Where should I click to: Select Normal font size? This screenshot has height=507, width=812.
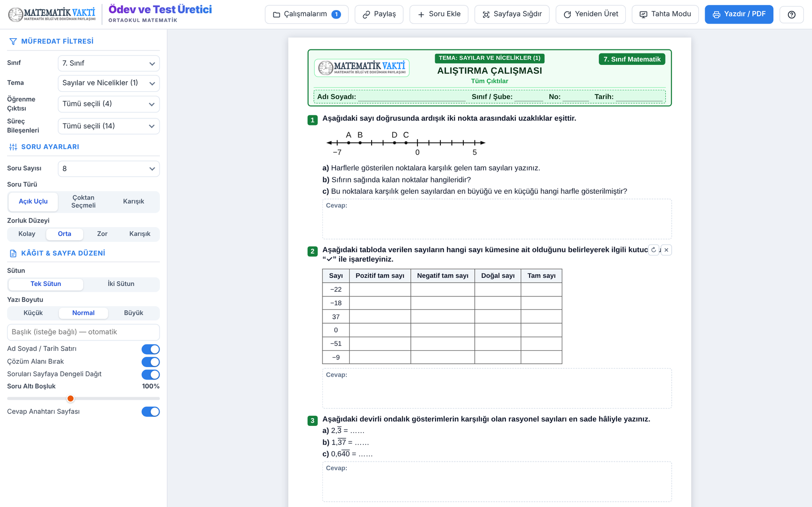[x=83, y=313]
